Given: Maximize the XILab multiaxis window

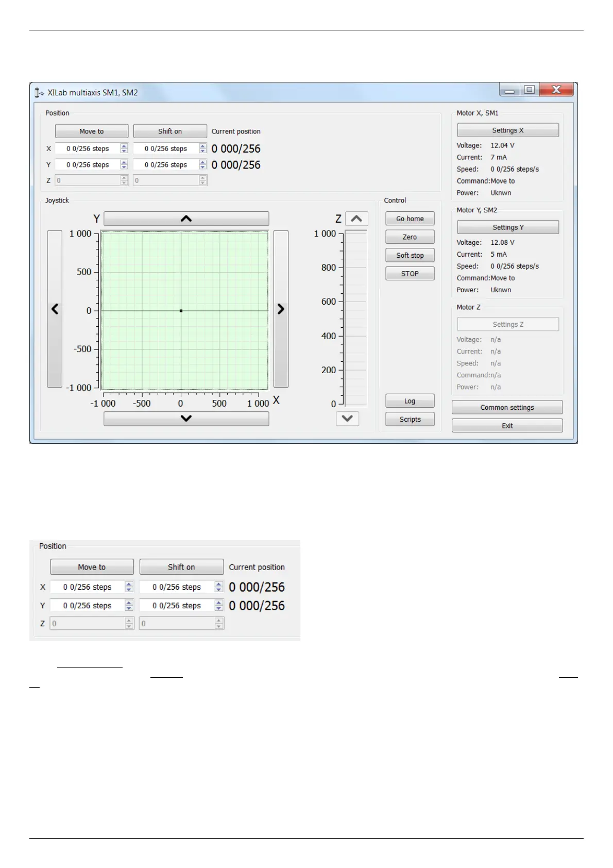Looking at the screenshot, I should [530, 90].
